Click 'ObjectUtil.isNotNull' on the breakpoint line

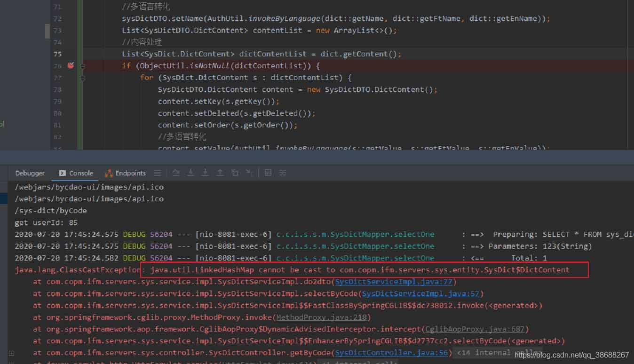click(x=184, y=66)
